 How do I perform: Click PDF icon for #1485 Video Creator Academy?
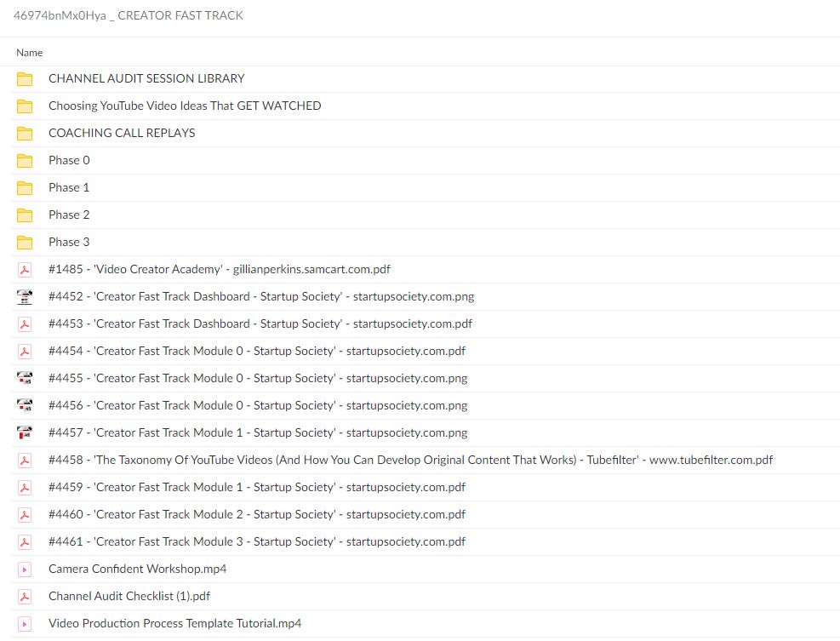tap(24, 270)
